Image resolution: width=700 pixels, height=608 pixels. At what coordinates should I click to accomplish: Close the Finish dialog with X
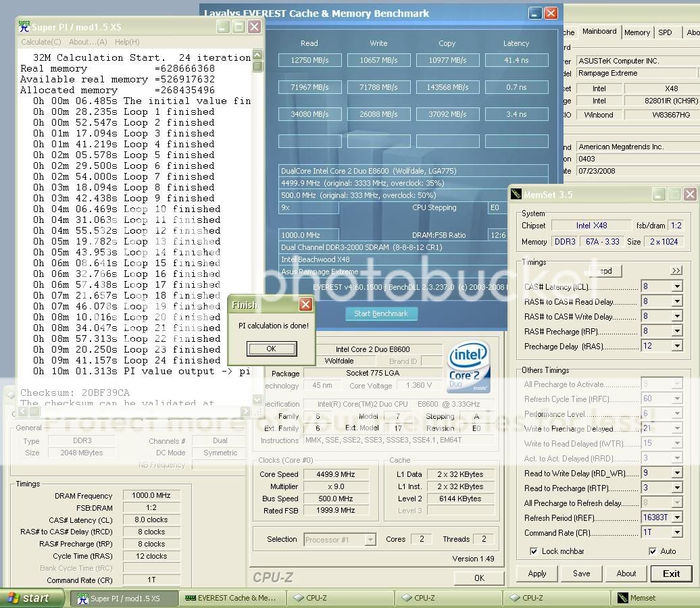pyautogui.click(x=305, y=305)
